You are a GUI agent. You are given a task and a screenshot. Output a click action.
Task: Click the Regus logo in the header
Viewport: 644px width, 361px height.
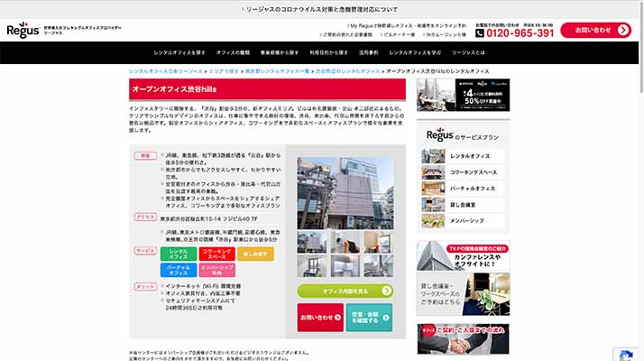point(23,31)
